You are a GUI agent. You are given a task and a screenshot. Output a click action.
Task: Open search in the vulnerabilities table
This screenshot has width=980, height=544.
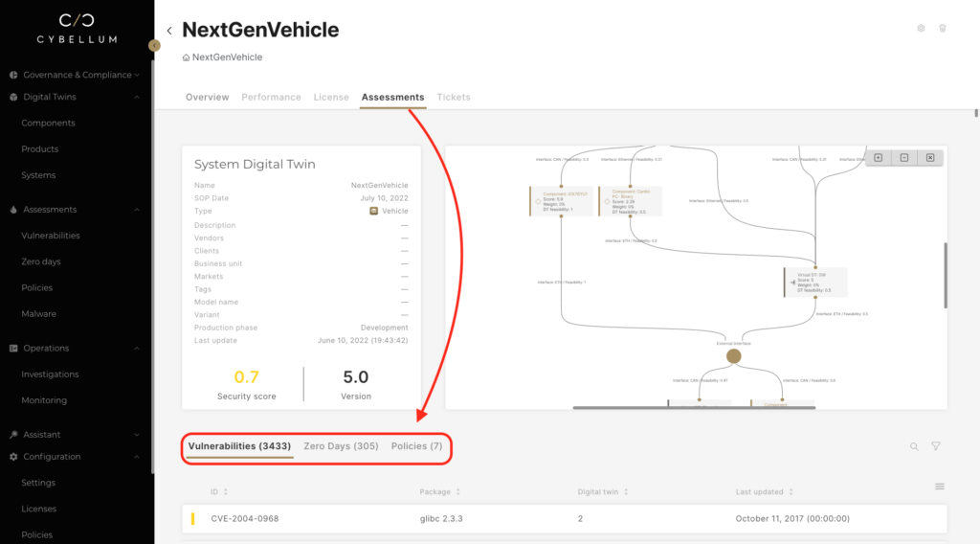(x=914, y=446)
